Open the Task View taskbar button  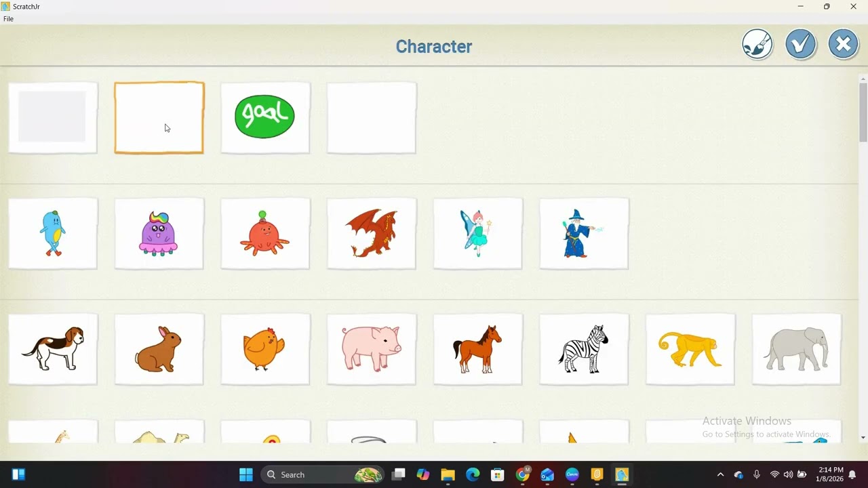point(398,474)
